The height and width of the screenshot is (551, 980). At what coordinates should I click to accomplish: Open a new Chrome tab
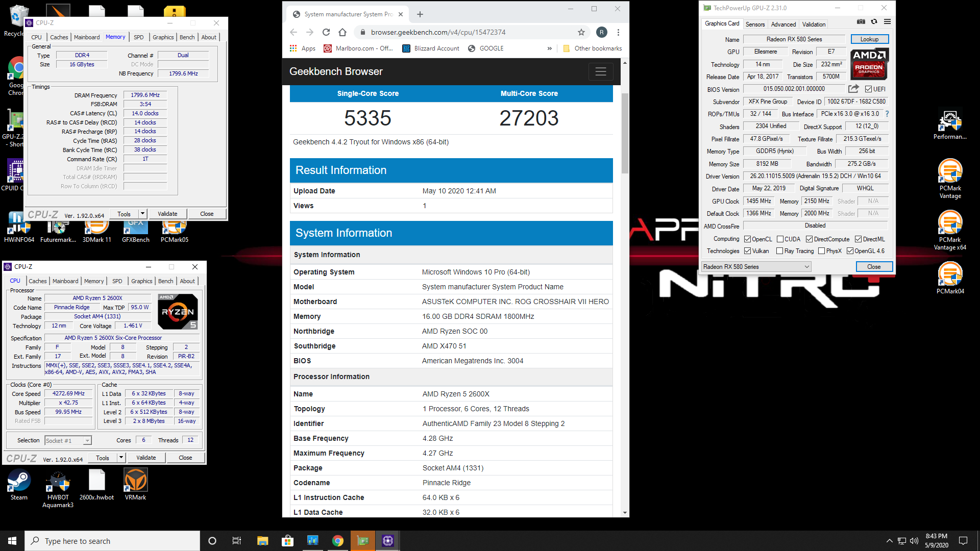[420, 14]
